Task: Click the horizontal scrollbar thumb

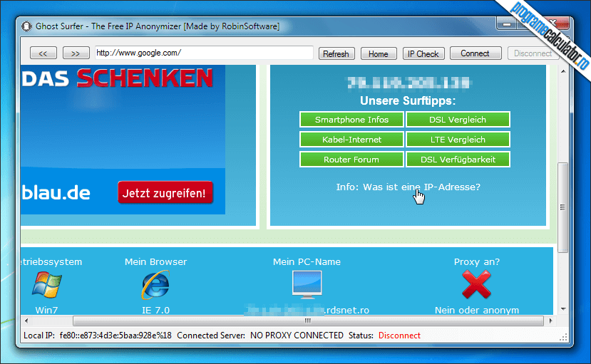Action: click(308, 321)
